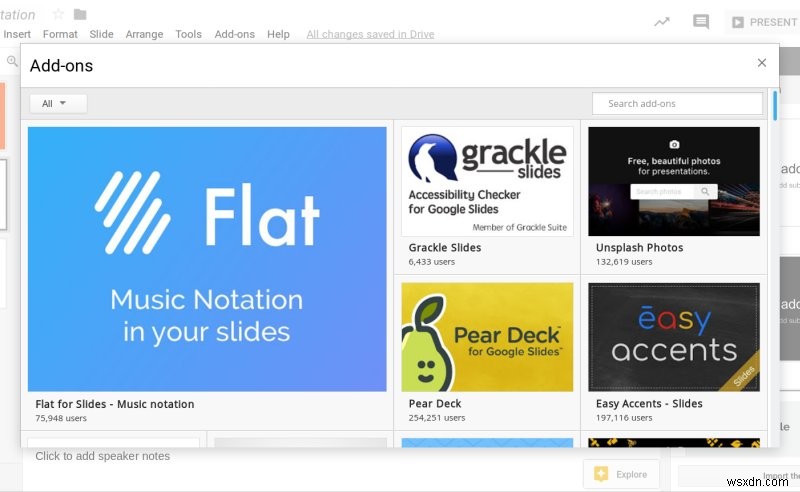Open the Format menu
800x492 pixels.
pyautogui.click(x=60, y=34)
